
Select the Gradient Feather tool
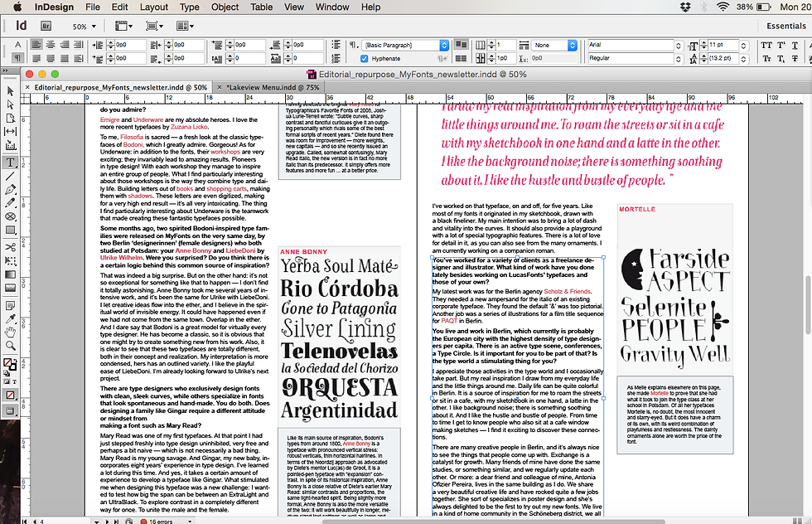point(10,288)
